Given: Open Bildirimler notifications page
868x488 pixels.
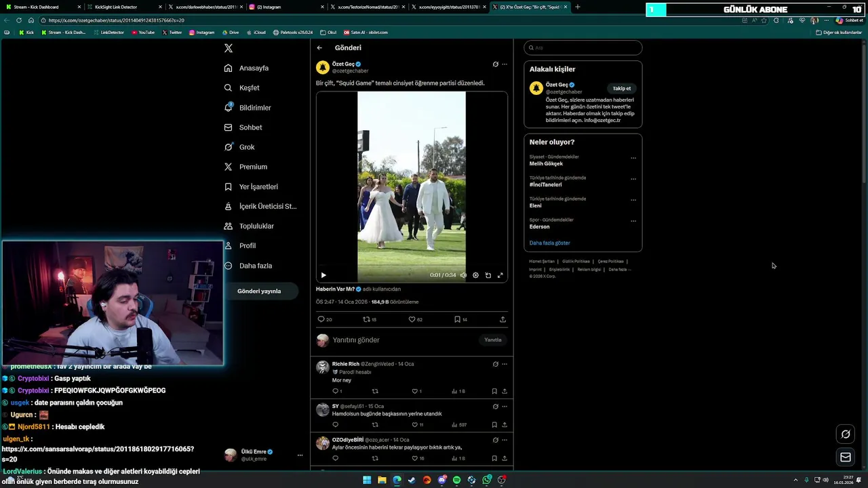Looking at the screenshot, I should point(248,108).
